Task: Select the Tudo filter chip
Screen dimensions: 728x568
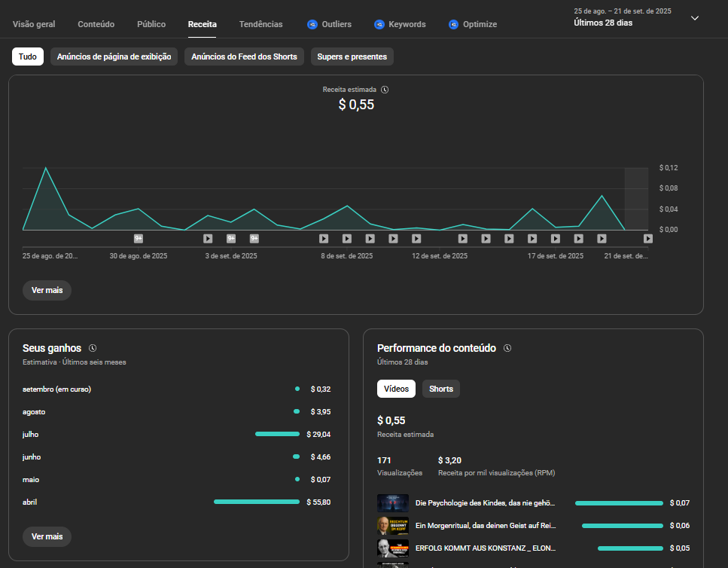Action: pos(28,56)
